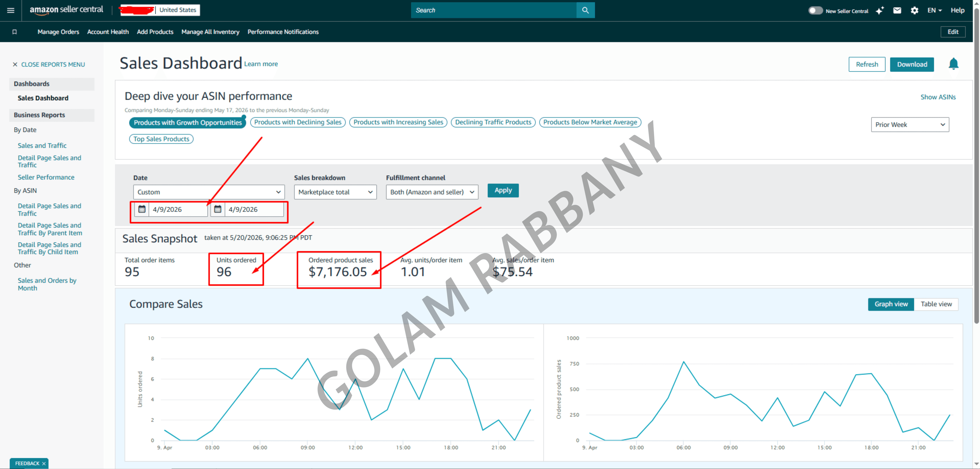
Task: Open Detail Page Sales and Traffic By Child Item
Action: pyautogui.click(x=50, y=248)
